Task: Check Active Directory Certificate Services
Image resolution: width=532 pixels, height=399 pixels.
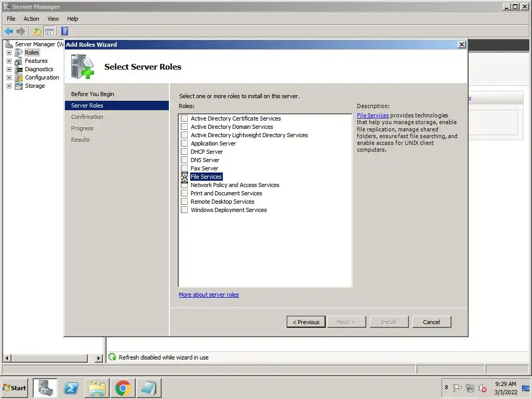Action: tap(184, 118)
